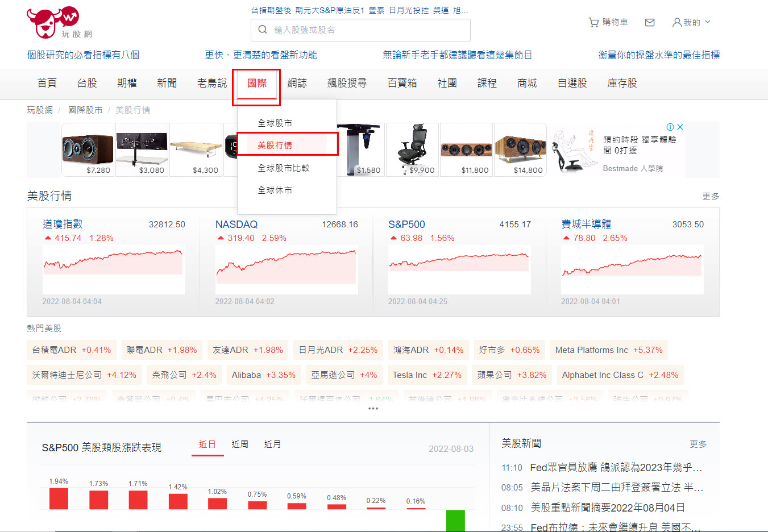
Task: Select 美股行情 from the 國際 menu
Action: (287, 144)
